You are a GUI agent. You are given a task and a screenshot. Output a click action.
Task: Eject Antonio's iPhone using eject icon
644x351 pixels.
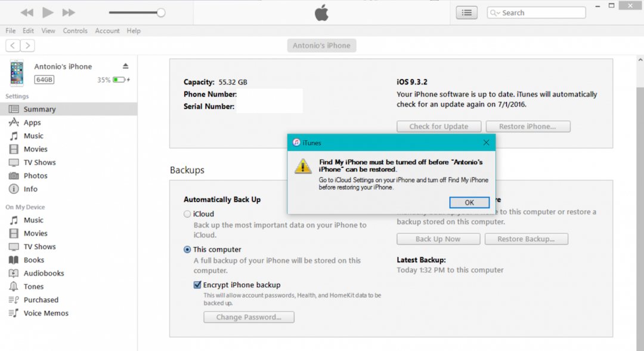pyautogui.click(x=125, y=66)
